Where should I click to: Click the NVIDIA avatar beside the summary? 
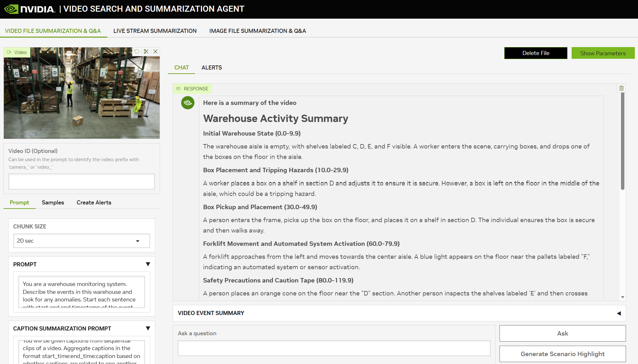[188, 103]
